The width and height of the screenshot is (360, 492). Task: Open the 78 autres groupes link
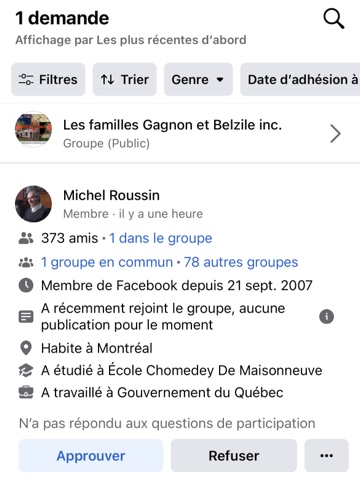[x=241, y=262]
